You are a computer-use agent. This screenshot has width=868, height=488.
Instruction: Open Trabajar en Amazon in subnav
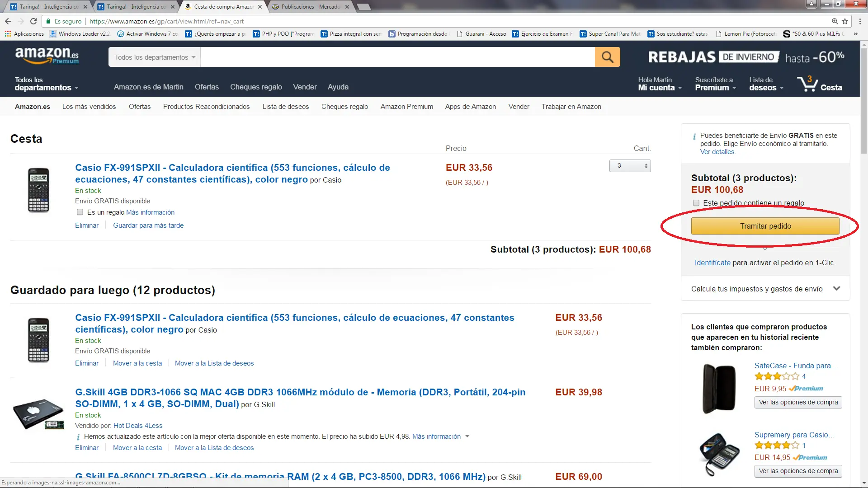[571, 107]
